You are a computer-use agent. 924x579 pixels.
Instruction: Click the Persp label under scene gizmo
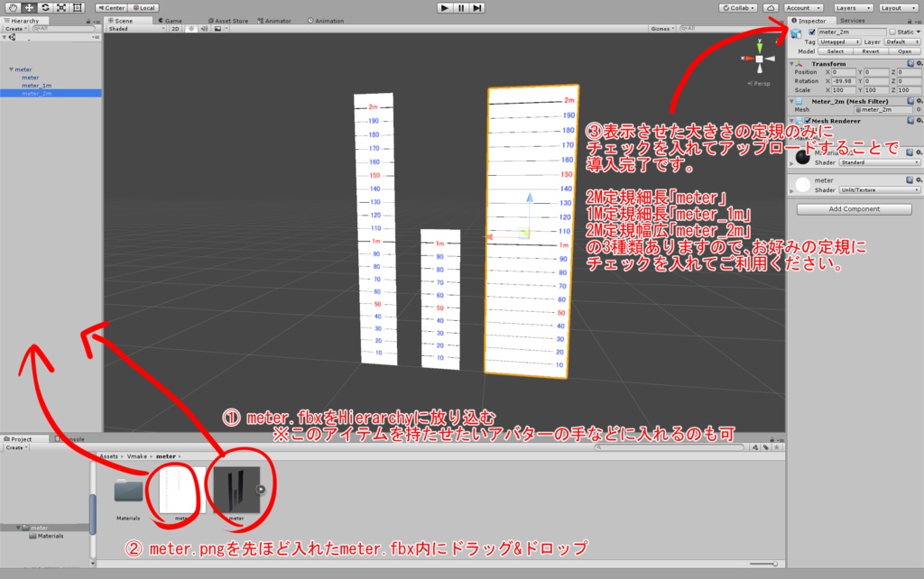[x=759, y=83]
